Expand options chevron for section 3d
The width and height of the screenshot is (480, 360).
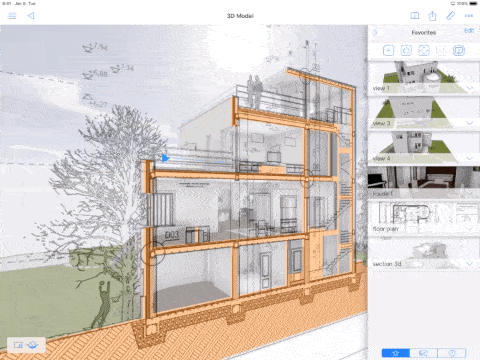tap(470, 264)
